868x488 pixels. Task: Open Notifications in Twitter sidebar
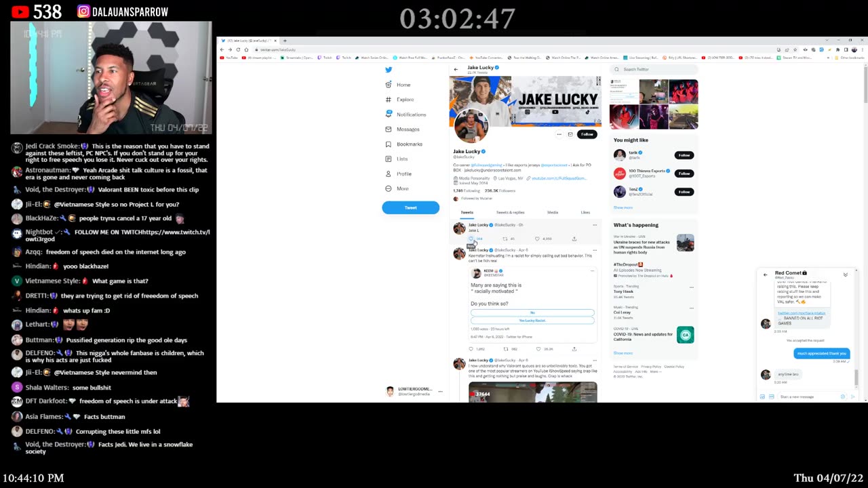point(406,115)
